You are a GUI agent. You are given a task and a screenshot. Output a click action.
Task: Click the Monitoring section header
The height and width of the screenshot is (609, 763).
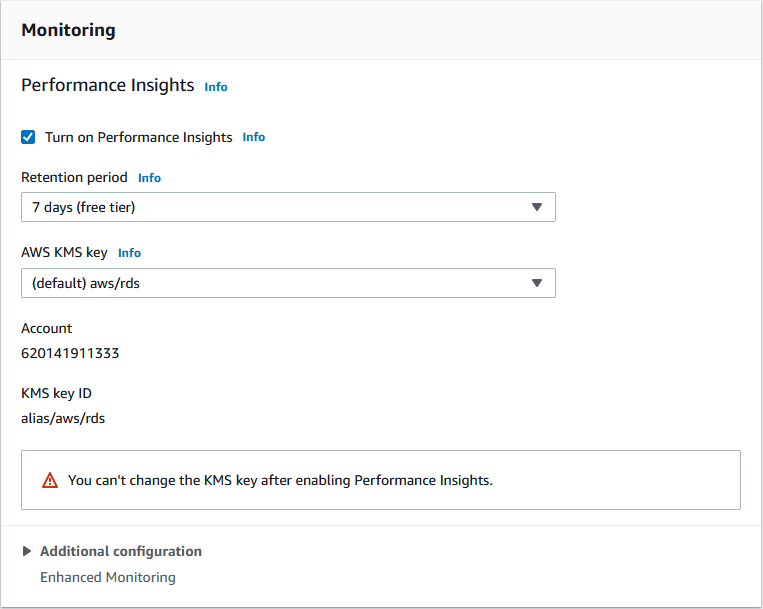tap(68, 30)
